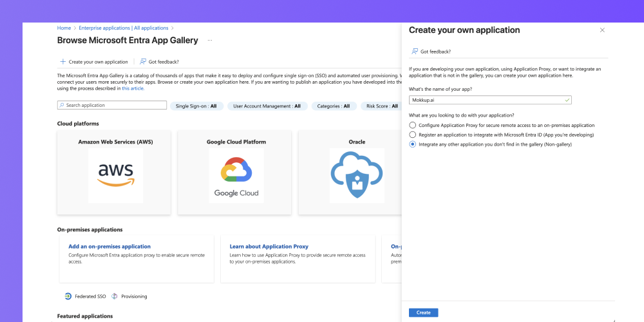Click the Featured applications heading
The image size is (644, 322).
coord(85,316)
